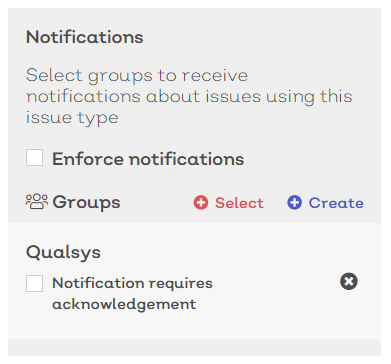Screen dimensions: 391x364
Task: Open the Create group link
Action: coord(325,203)
